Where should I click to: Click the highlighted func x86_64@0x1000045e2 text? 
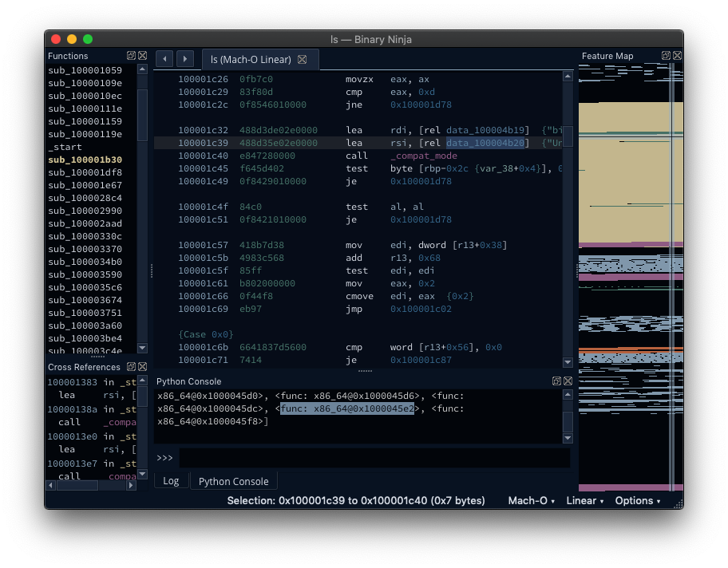pos(346,408)
